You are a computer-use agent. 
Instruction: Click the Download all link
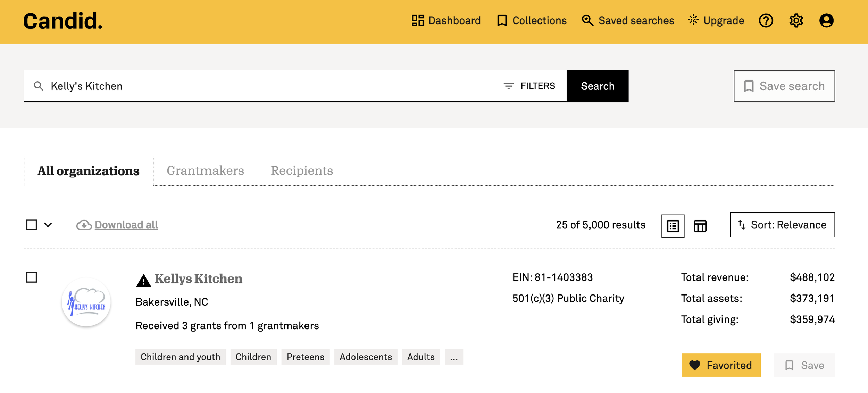point(126,225)
